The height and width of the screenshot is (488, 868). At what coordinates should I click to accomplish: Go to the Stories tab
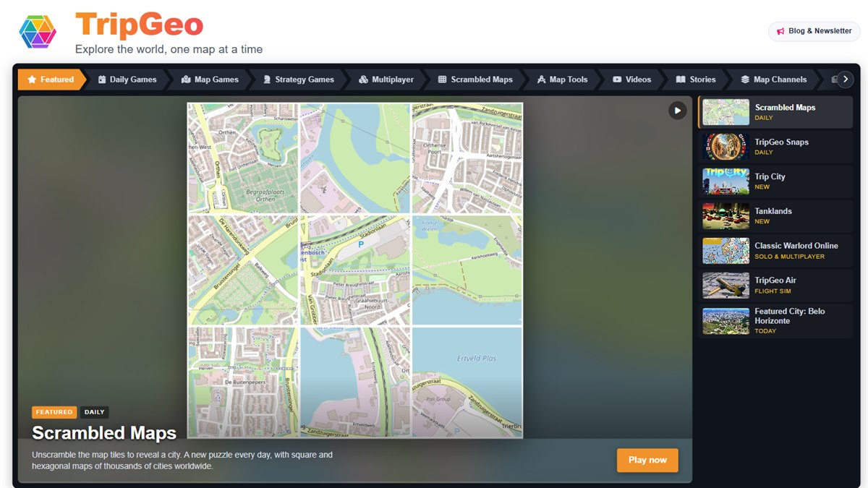point(696,80)
